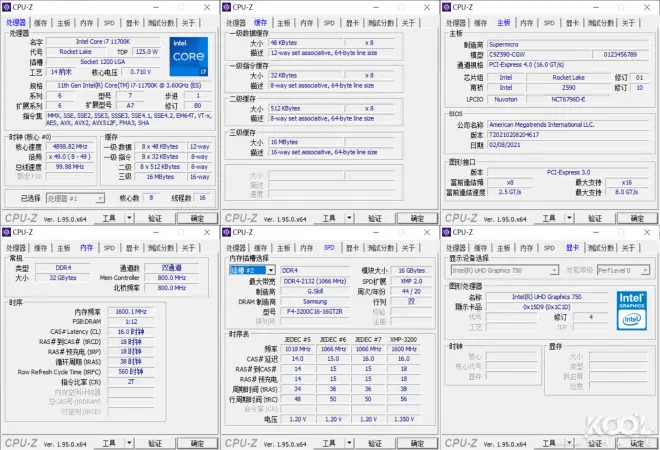Click CPU-Z title icon in 主板 tab window
The height and width of the screenshot is (450, 660).
click(448, 6)
